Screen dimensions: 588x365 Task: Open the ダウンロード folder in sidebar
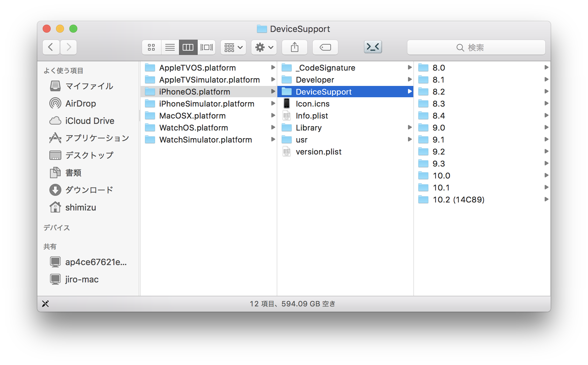point(89,190)
